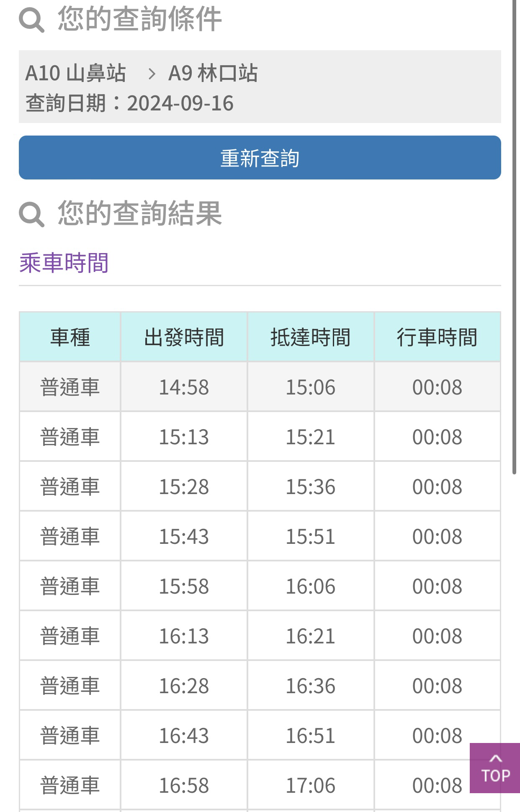
Task: Click the query date 2024-09-16
Action: point(180,103)
